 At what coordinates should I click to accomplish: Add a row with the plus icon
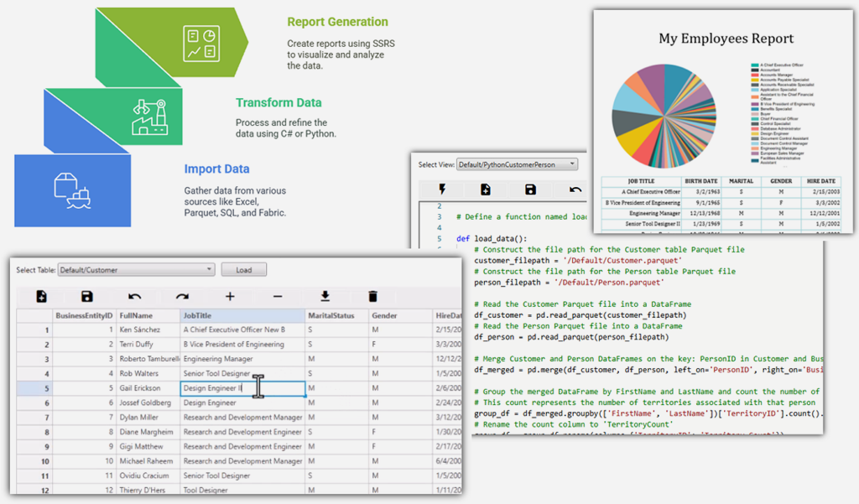[x=230, y=297]
